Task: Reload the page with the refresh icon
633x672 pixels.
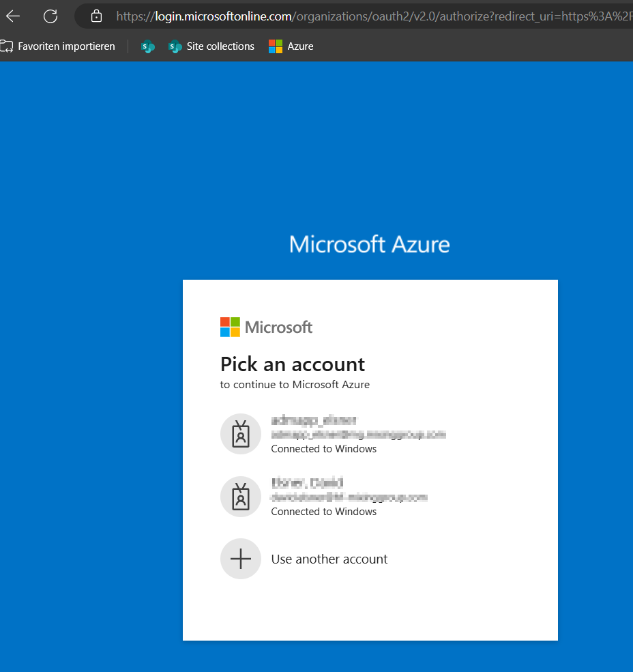Action: [x=50, y=16]
